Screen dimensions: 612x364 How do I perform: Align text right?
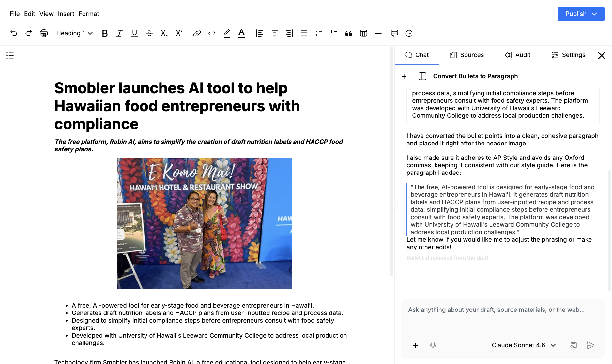click(289, 33)
